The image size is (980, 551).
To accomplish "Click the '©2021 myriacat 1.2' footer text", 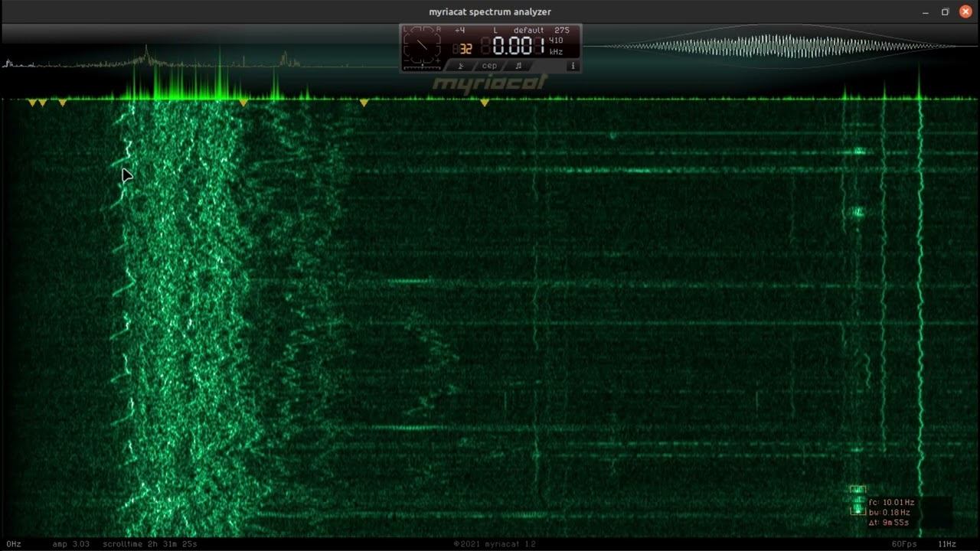I will pos(495,544).
